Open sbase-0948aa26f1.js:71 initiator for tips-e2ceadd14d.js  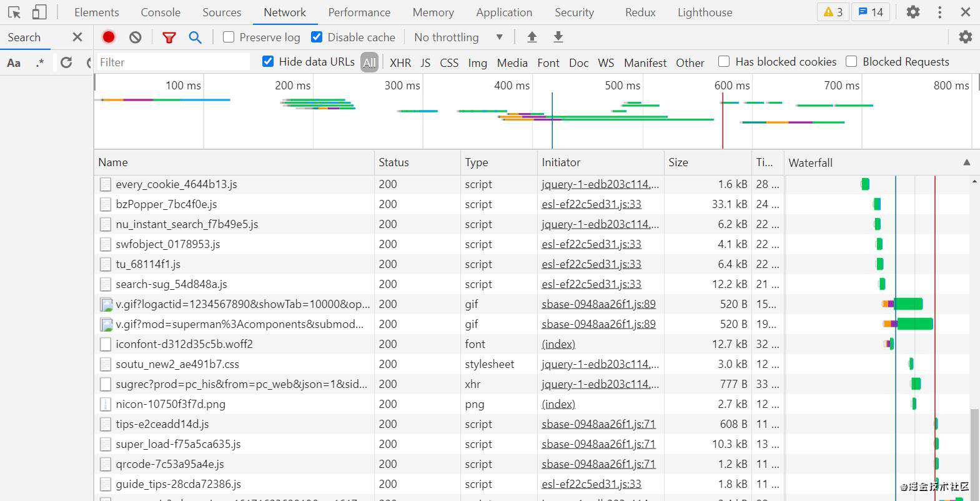(598, 424)
